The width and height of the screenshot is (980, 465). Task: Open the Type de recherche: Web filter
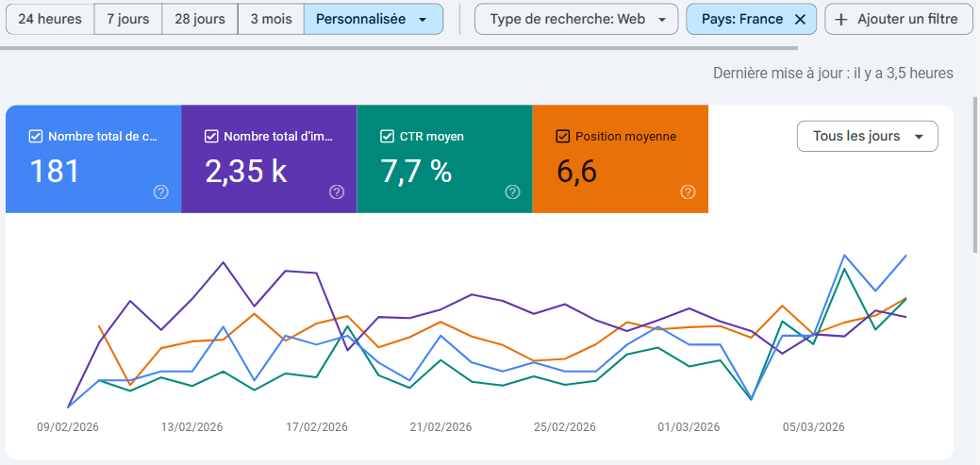[x=576, y=19]
